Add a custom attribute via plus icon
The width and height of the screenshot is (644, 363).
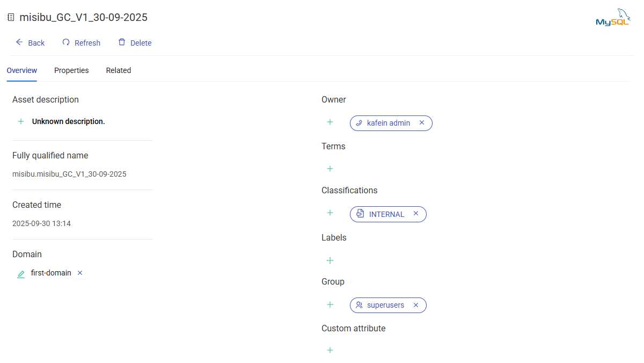pos(330,350)
